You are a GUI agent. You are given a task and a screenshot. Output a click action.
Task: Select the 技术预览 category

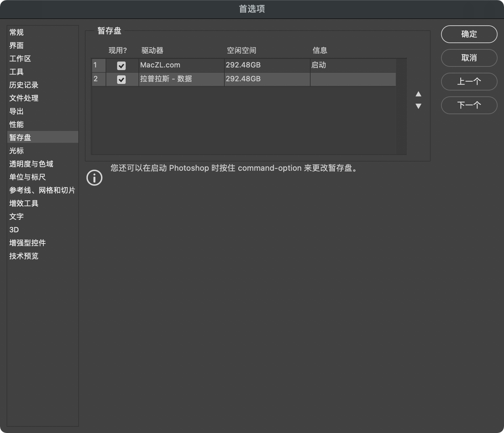point(24,256)
